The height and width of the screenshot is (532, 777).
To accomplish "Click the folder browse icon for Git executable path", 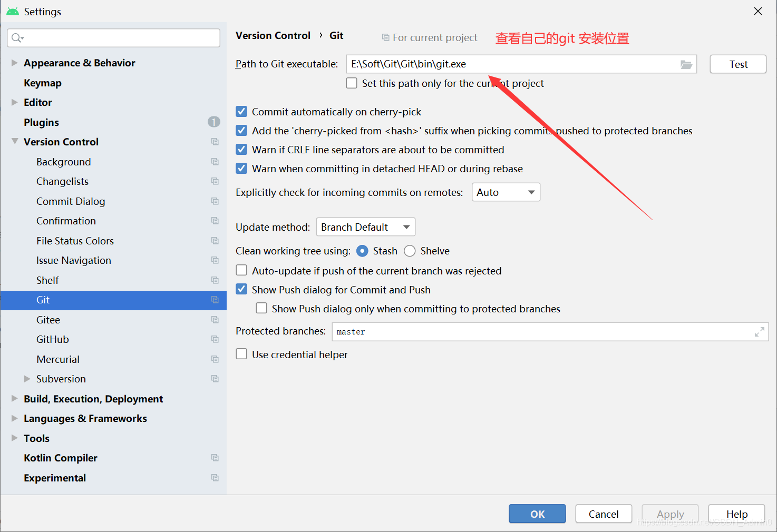I will click(x=686, y=64).
